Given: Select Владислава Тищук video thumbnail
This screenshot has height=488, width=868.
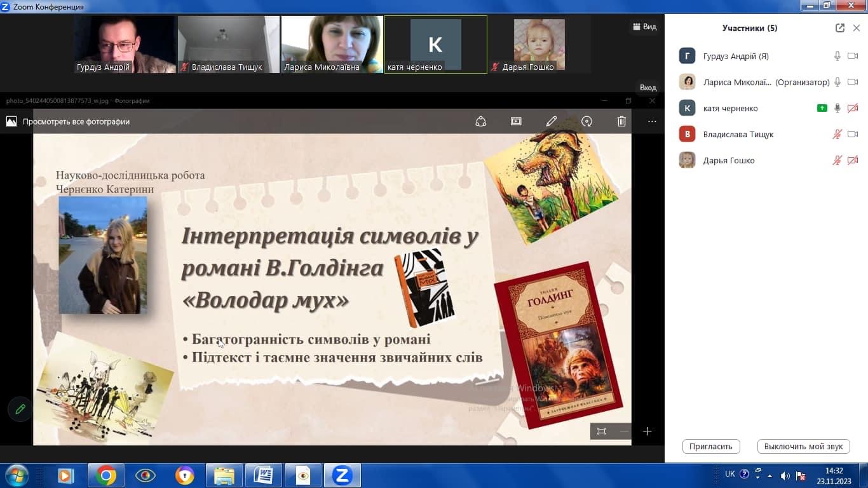Looking at the screenshot, I should (x=229, y=44).
